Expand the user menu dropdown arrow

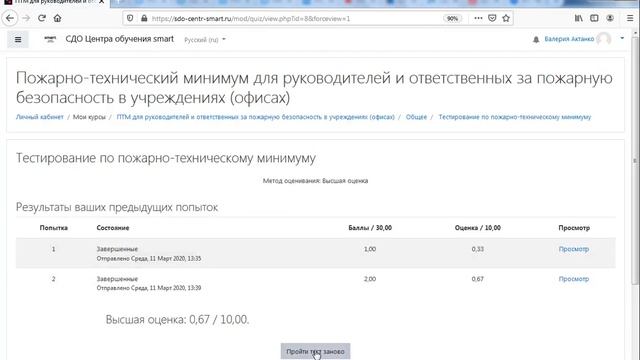pyautogui.click(x=622, y=38)
